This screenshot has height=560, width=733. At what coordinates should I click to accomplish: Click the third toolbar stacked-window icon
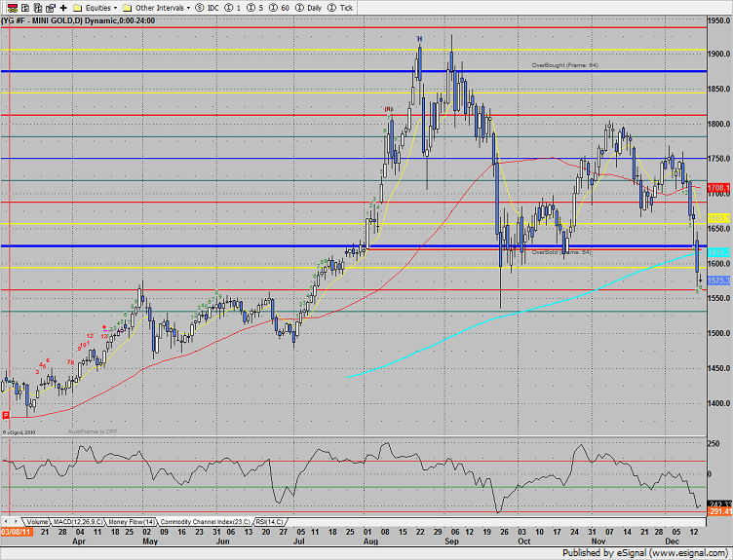(x=38, y=8)
